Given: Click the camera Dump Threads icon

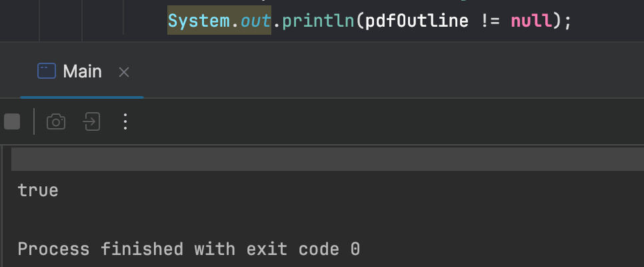Looking at the screenshot, I should (x=56, y=121).
